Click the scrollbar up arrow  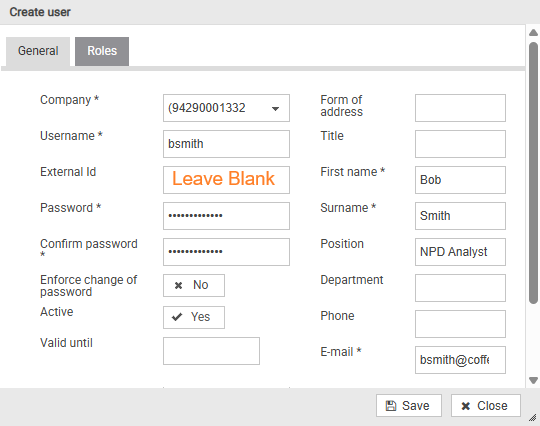point(533,33)
